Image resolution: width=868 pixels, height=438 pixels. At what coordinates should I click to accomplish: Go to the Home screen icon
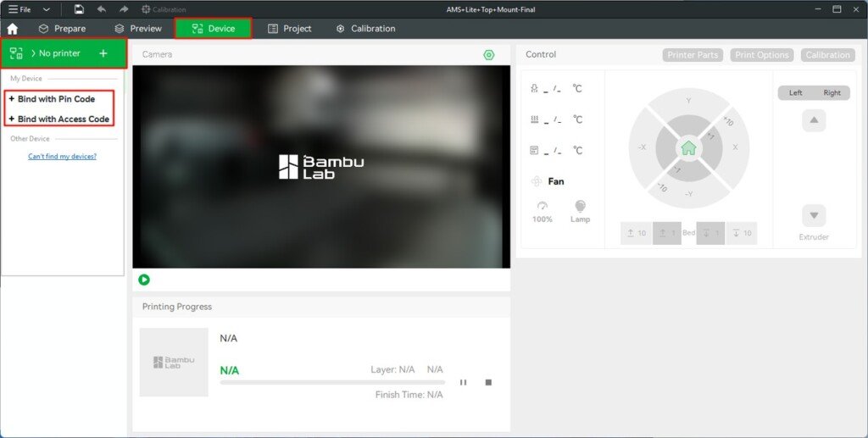pos(12,29)
